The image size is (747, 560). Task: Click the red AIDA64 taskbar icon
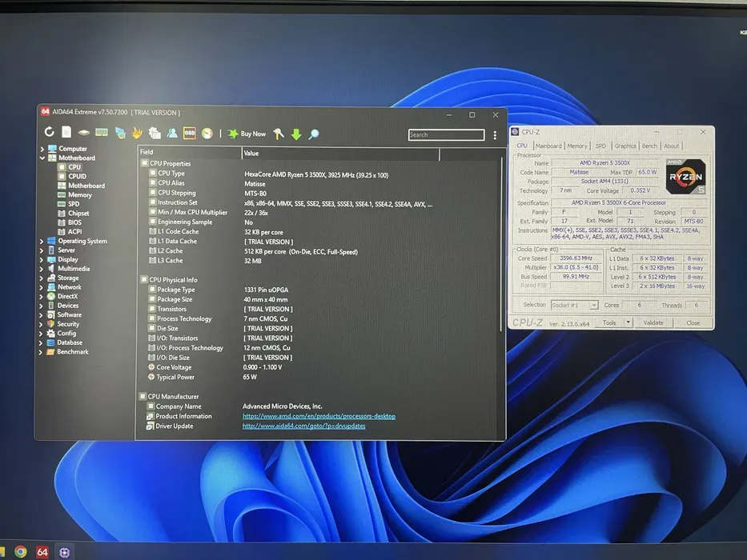(x=42, y=552)
